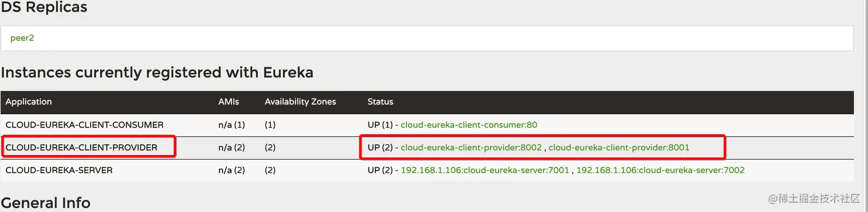Viewport: 868px width, 212px height.
Task: Click the Status column header
Action: point(380,102)
